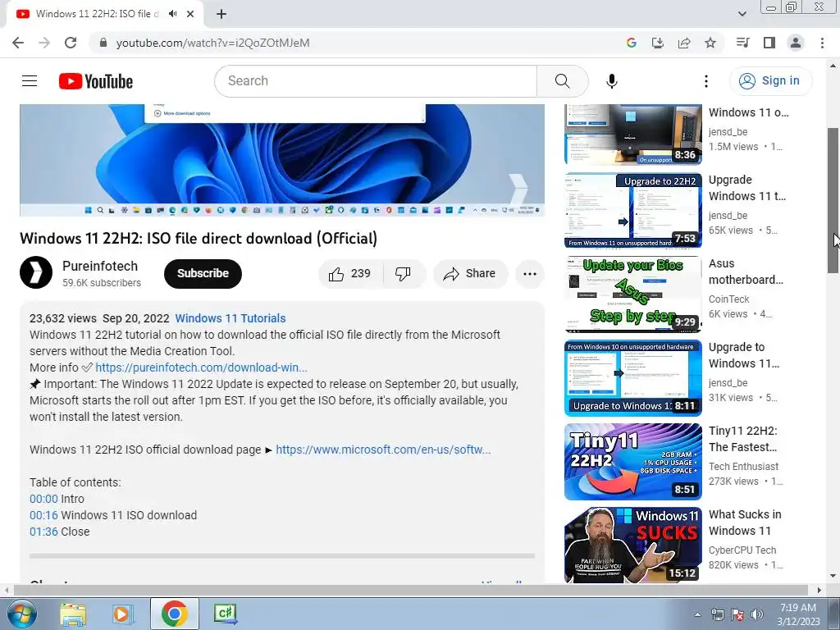Click the Sign in button
The image size is (840, 630).
(x=770, y=81)
